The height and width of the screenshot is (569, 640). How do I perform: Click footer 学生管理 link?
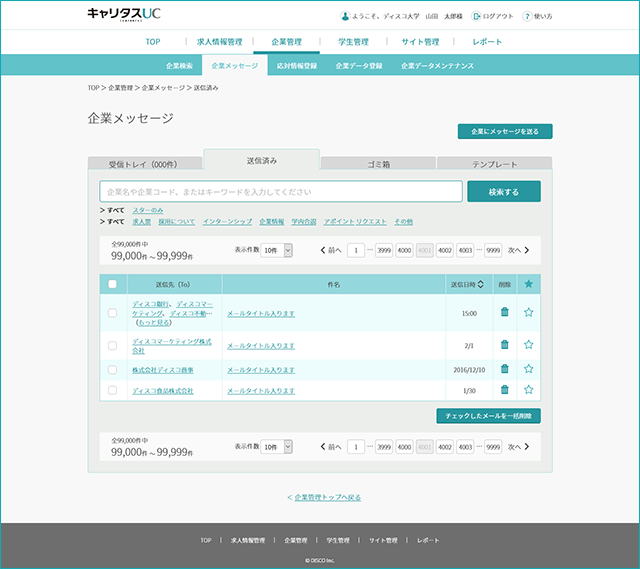(338, 540)
